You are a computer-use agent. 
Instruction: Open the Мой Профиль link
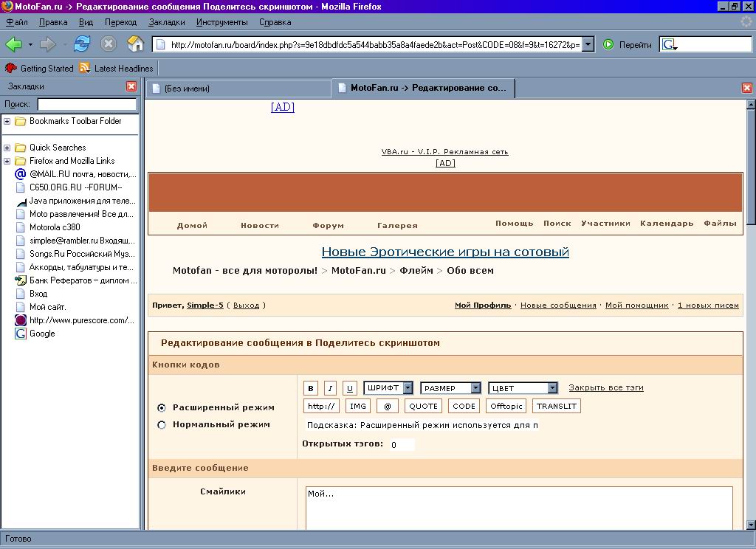(483, 305)
